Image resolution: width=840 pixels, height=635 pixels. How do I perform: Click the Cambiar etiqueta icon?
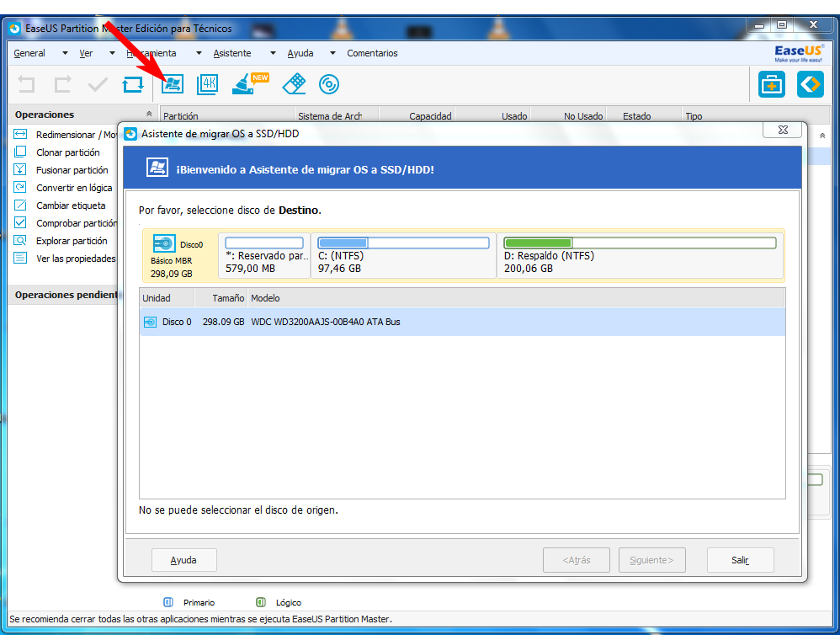click(20, 205)
